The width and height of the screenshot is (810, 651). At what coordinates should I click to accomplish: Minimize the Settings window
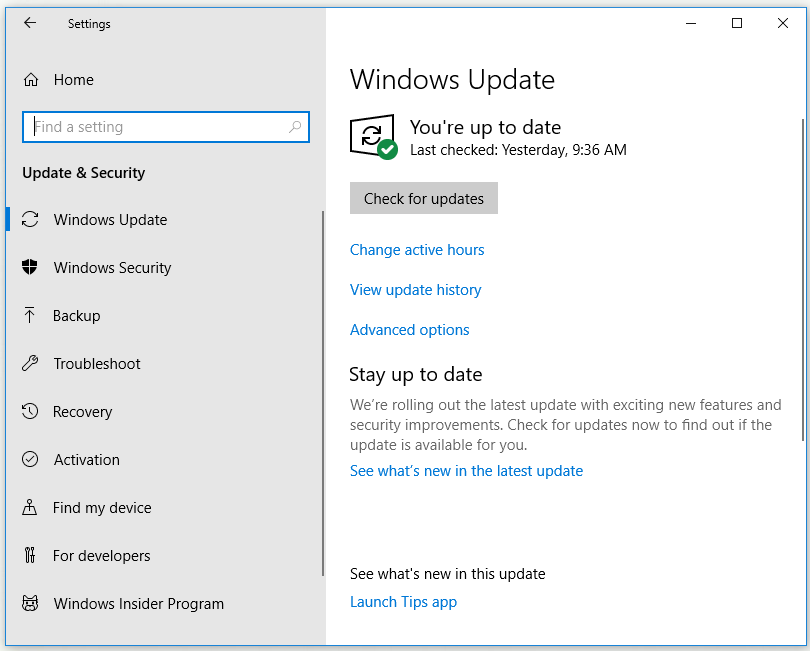(x=691, y=23)
